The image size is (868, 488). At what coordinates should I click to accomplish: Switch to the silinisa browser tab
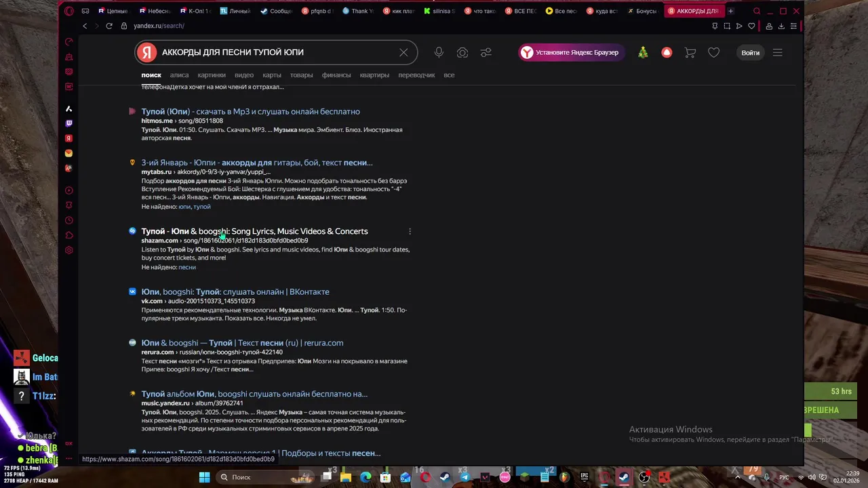(439, 11)
